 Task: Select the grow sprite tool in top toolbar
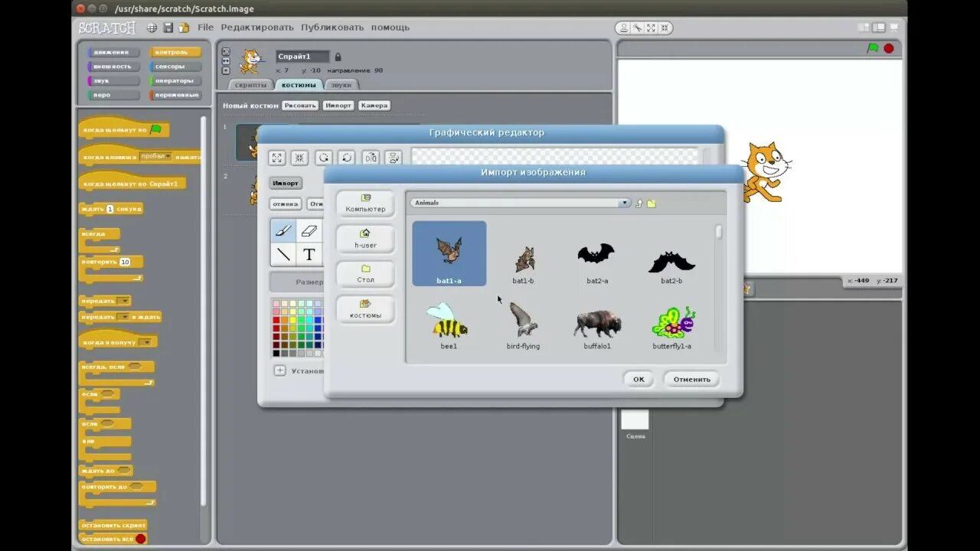pyautogui.click(x=651, y=28)
